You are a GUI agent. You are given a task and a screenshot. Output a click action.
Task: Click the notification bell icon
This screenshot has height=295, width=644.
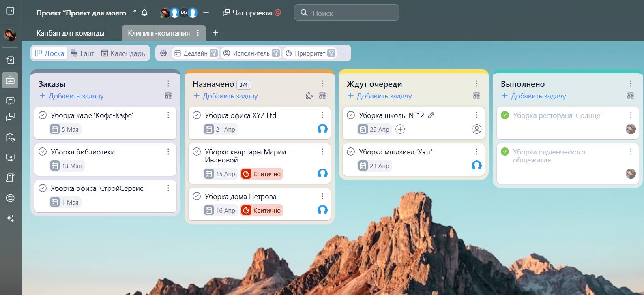pos(144,13)
